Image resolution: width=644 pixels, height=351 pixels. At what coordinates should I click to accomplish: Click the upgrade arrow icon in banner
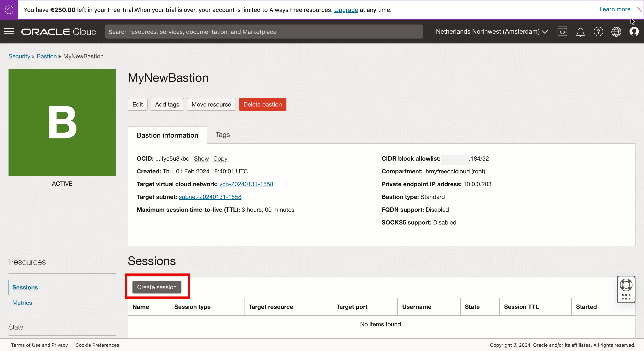click(9, 10)
